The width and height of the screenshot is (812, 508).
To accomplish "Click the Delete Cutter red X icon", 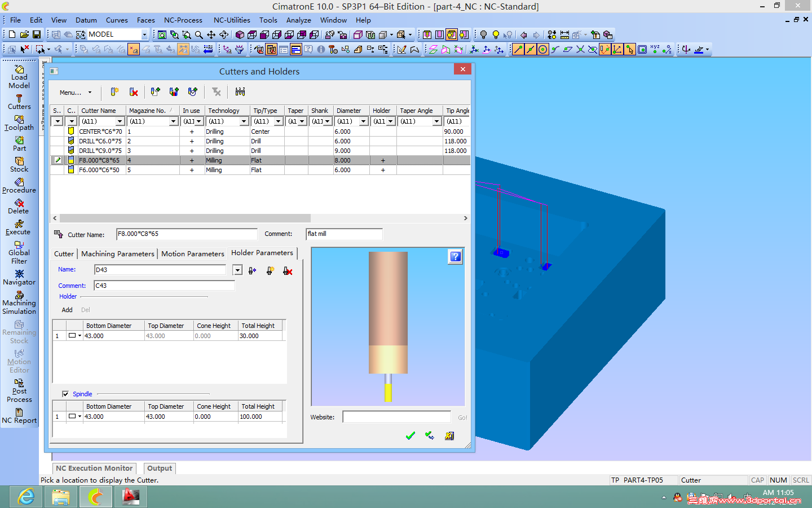I will (134, 92).
